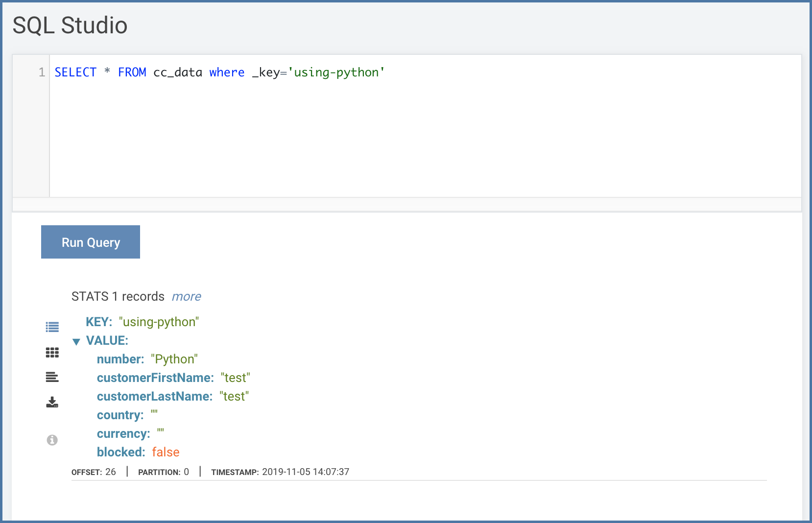
Task: Click the download results icon
Action: pyautogui.click(x=52, y=403)
